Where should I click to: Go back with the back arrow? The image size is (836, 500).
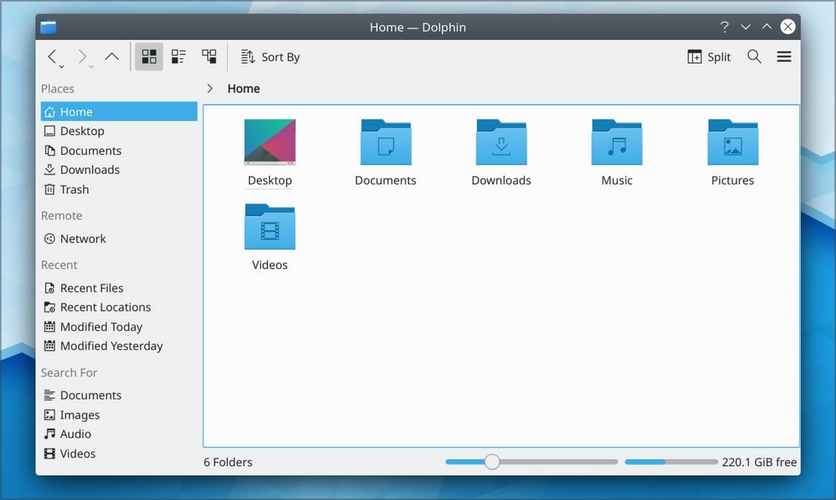(52, 56)
